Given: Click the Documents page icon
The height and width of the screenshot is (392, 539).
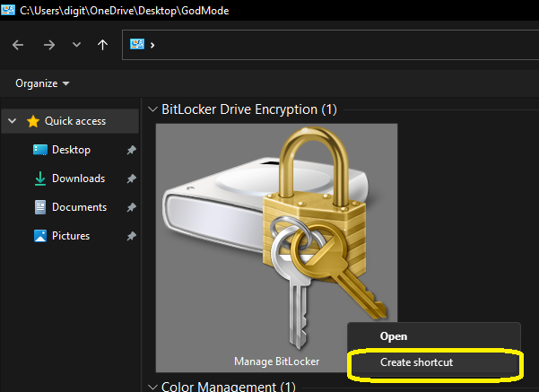Looking at the screenshot, I should [40, 207].
